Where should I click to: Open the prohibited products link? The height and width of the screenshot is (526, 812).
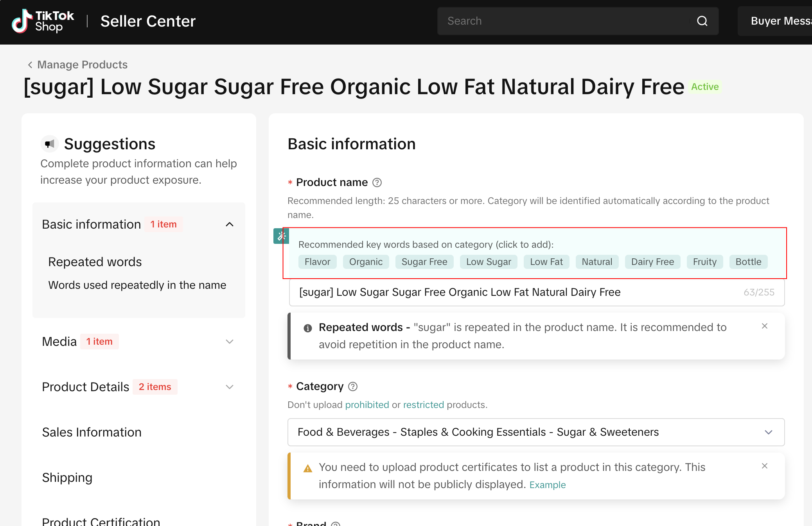[x=367, y=405]
